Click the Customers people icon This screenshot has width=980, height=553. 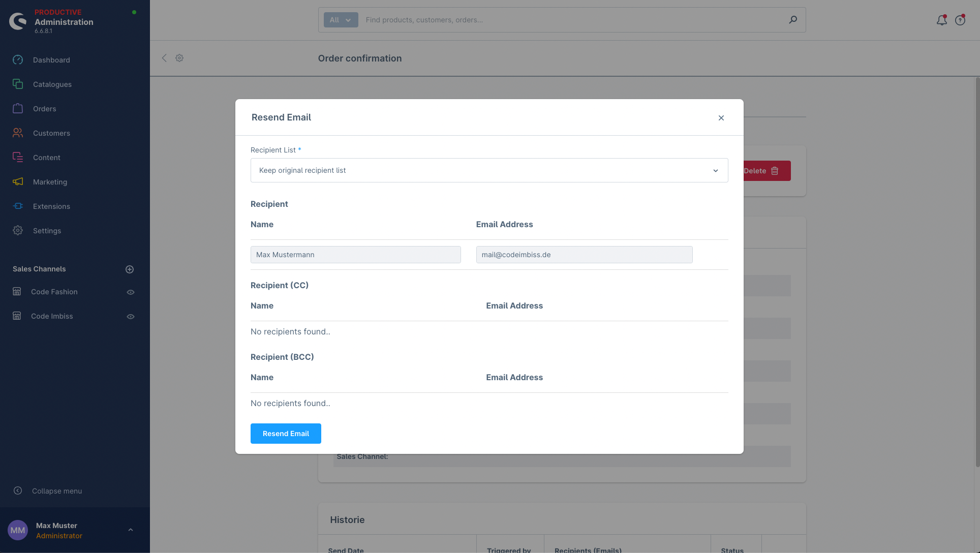(x=18, y=133)
